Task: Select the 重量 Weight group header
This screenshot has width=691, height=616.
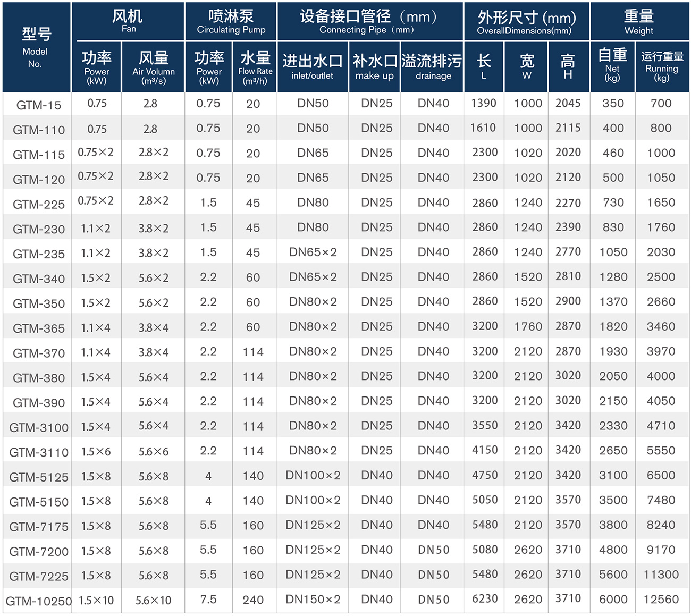Action: 639,21
